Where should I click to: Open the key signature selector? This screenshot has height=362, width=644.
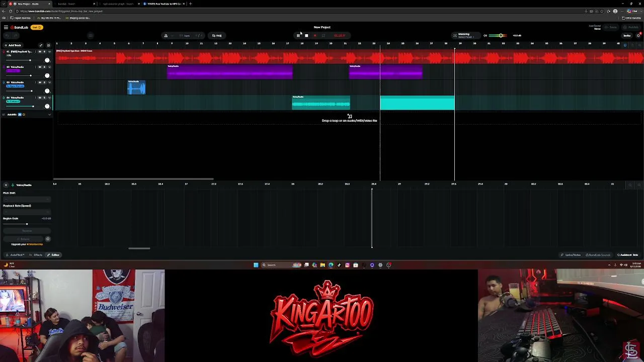coord(217,36)
